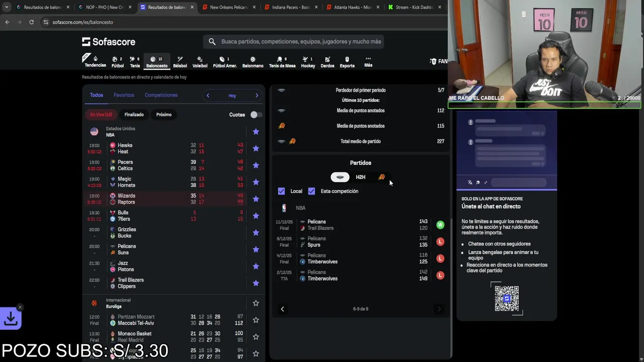Switch to the Todos tab
Viewport: 644px width, 362px height.
pos(96,95)
